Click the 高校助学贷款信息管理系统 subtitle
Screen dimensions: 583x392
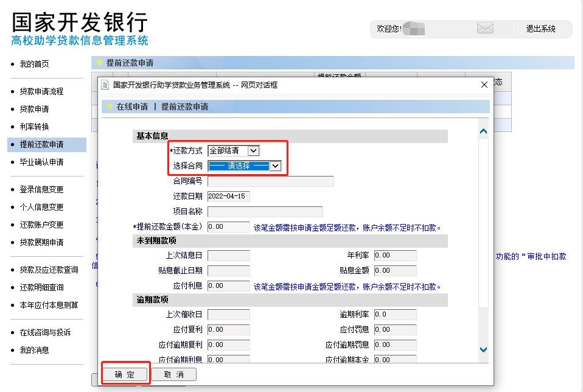[80, 41]
